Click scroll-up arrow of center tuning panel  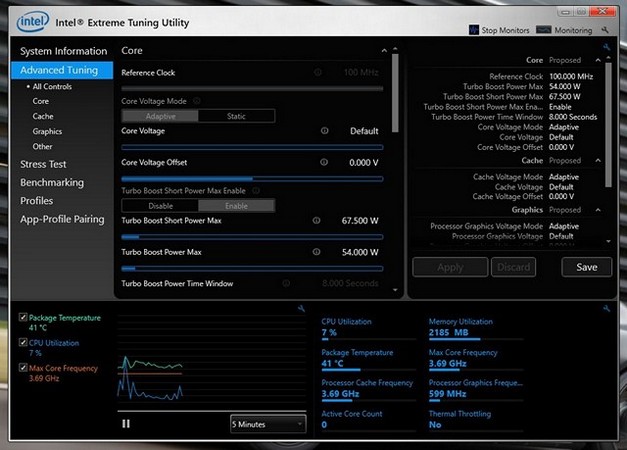395,49
